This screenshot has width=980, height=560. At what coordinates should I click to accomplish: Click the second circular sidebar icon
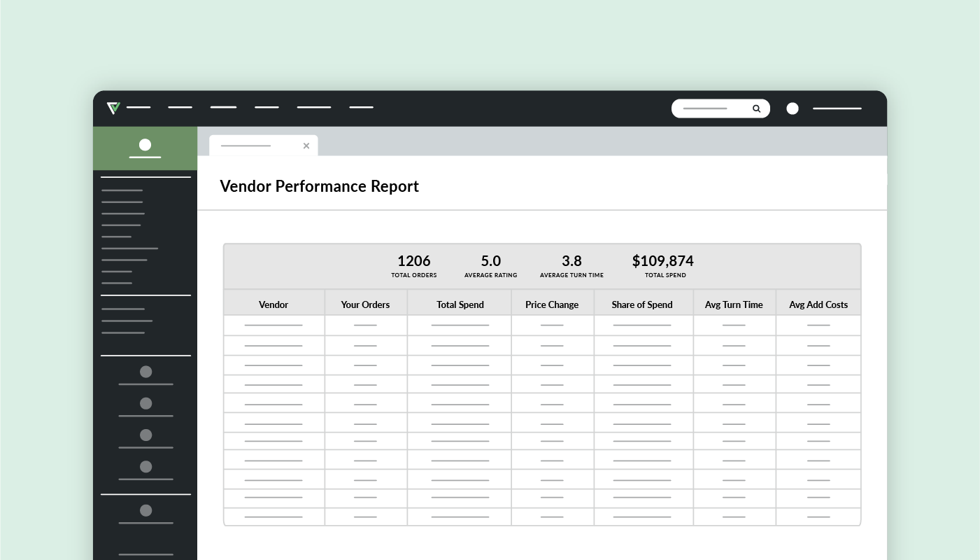tap(145, 403)
